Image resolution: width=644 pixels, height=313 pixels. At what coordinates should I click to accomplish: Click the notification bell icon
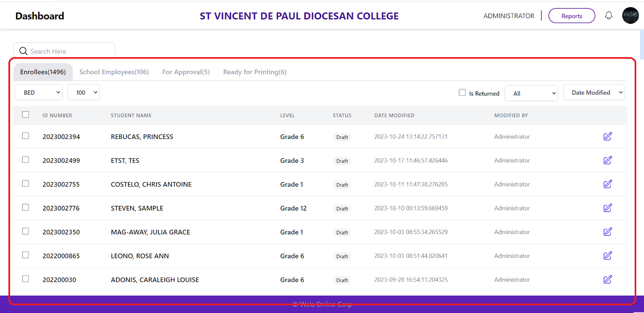(x=609, y=16)
